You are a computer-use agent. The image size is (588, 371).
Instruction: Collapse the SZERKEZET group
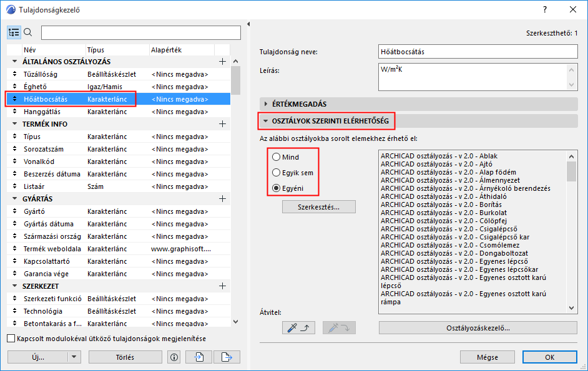(14, 286)
